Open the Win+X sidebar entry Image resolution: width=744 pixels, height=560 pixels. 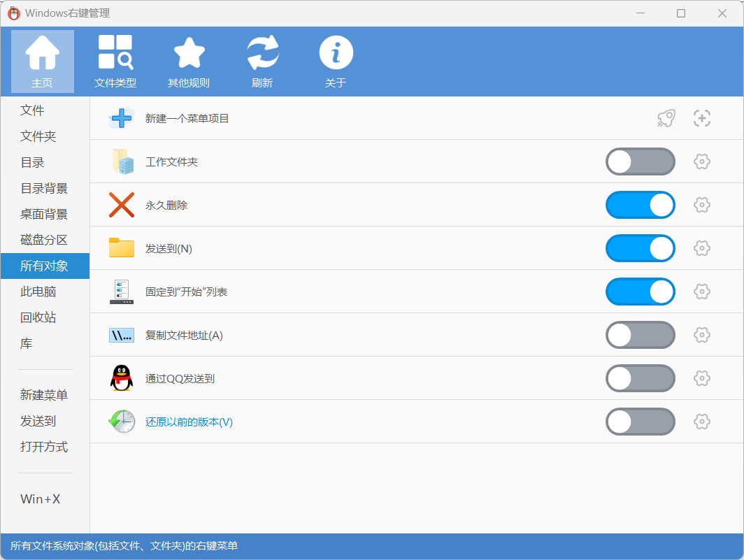click(41, 499)
